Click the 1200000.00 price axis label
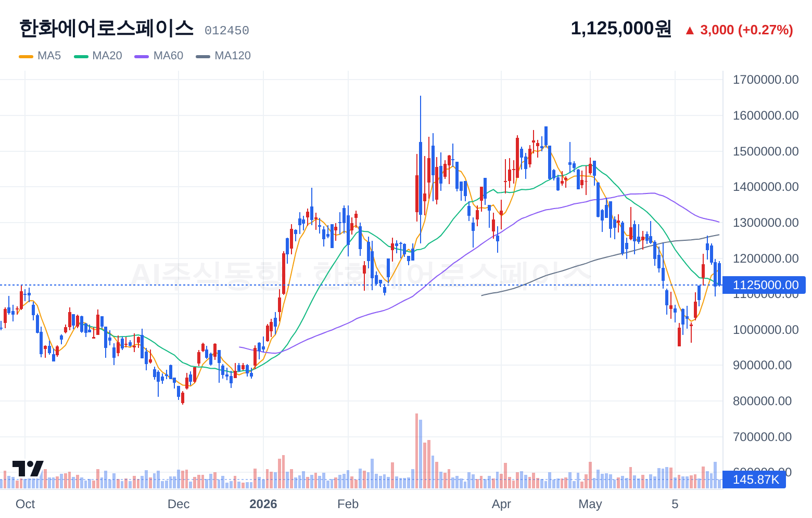 click(x=766, y=258)
